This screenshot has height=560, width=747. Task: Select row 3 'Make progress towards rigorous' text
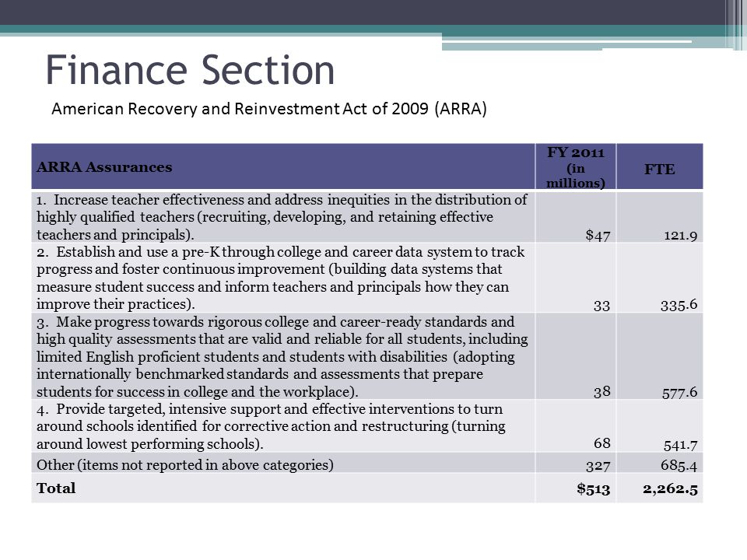[x=282, y=357]
